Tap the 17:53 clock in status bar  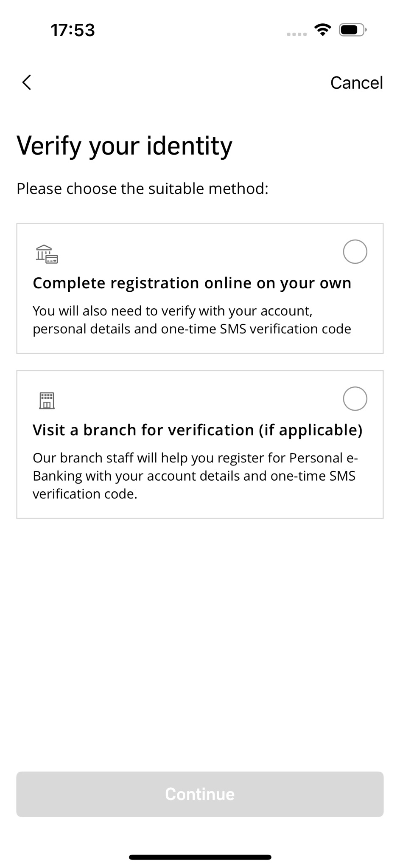(x=73, y=30)
